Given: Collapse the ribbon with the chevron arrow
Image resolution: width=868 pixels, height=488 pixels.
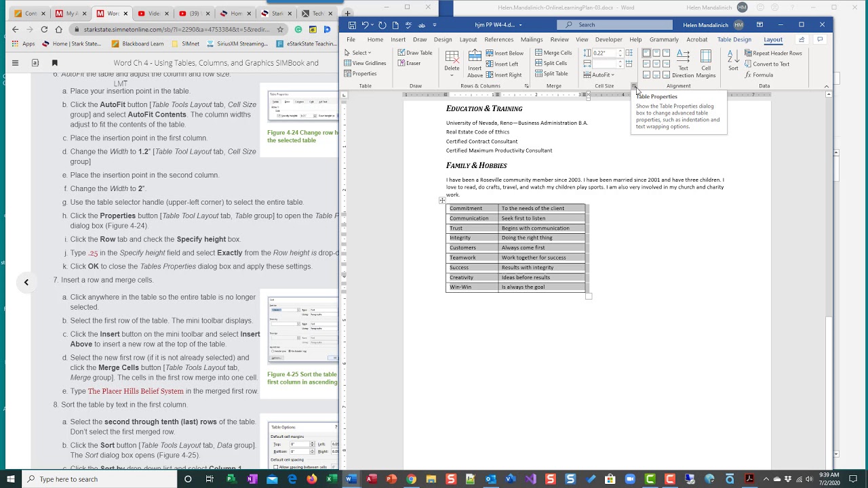Looking at the screenshot, I should click(x=826, y=86).
